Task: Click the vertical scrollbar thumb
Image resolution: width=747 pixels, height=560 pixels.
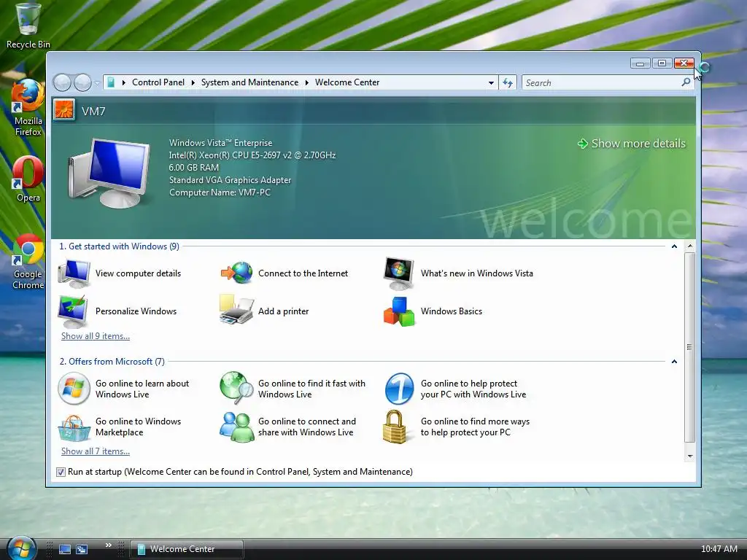Action: pos(689,347)
